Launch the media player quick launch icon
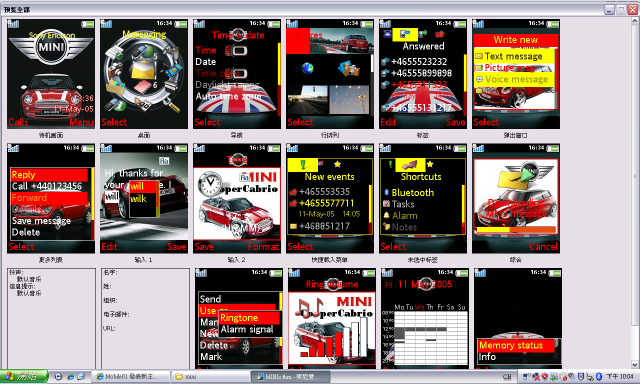 [x=58, y=377]
